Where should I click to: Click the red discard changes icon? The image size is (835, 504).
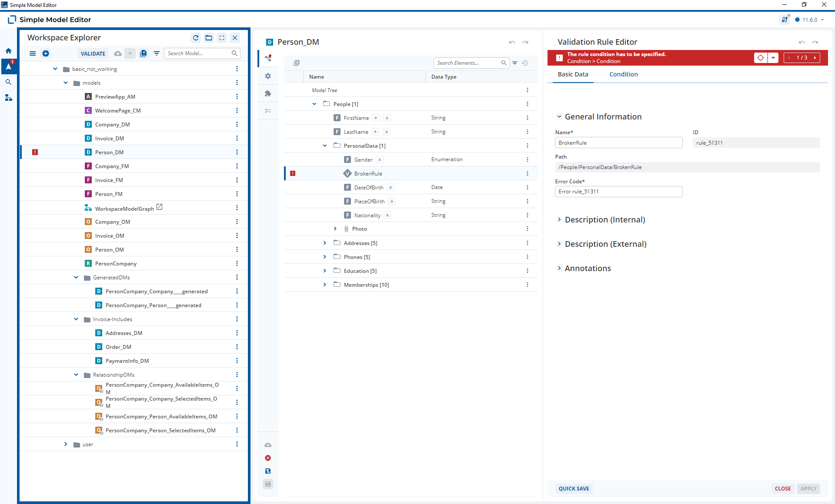click(268, 458)
